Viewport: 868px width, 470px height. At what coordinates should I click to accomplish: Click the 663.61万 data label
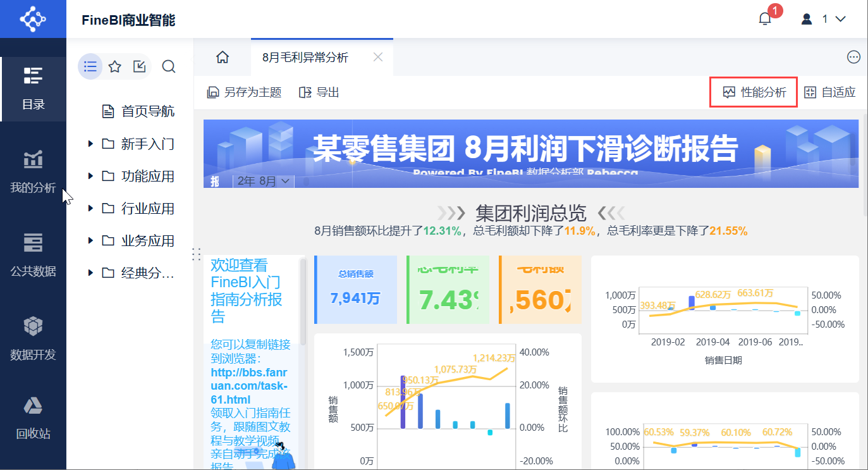755,293
